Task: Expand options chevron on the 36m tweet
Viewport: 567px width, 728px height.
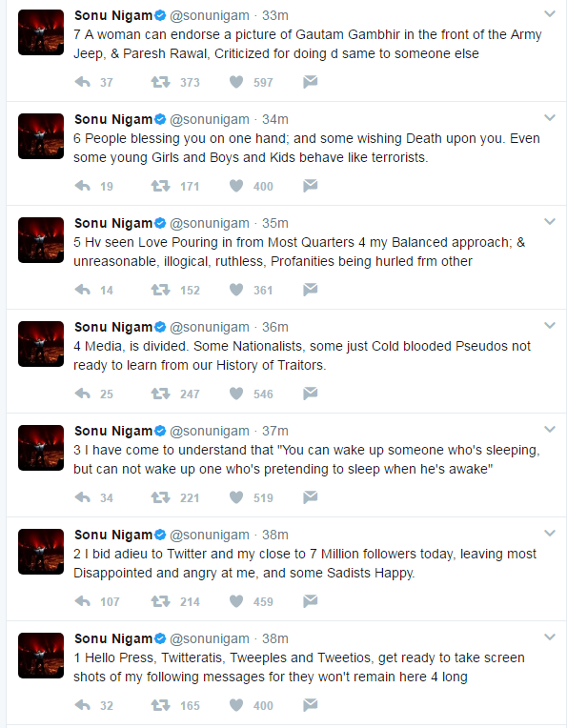Action: point(550,326)
